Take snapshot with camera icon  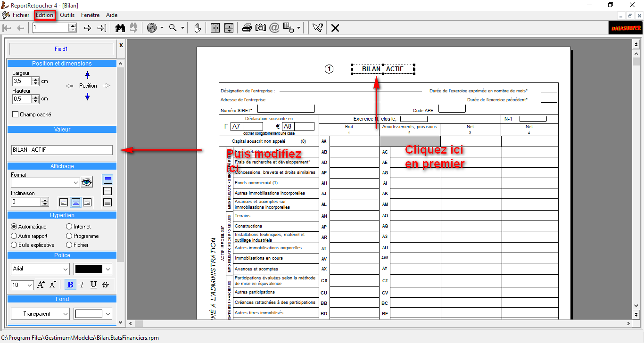pos(261,28)
